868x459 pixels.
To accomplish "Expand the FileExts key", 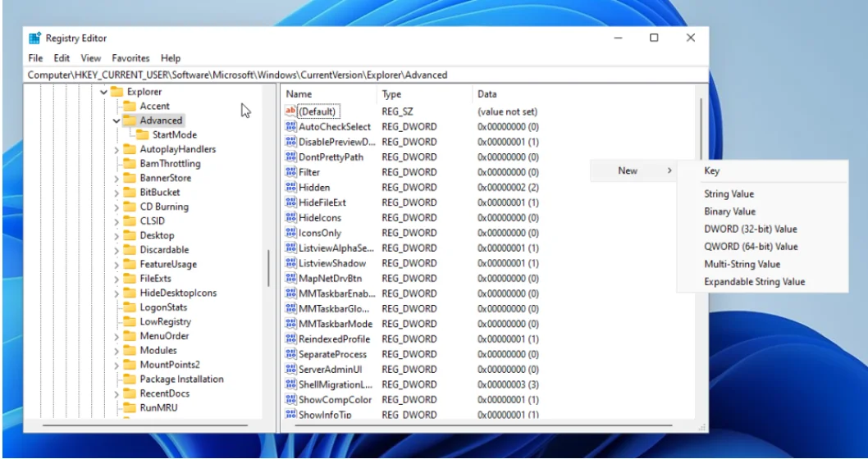I will pos(116,279).
